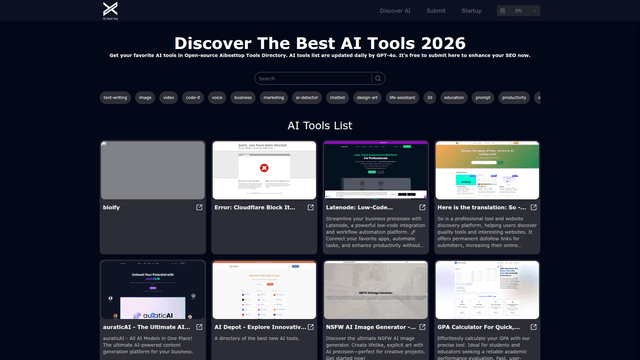Click the search magnifier icon

click(x=378, y=78)
